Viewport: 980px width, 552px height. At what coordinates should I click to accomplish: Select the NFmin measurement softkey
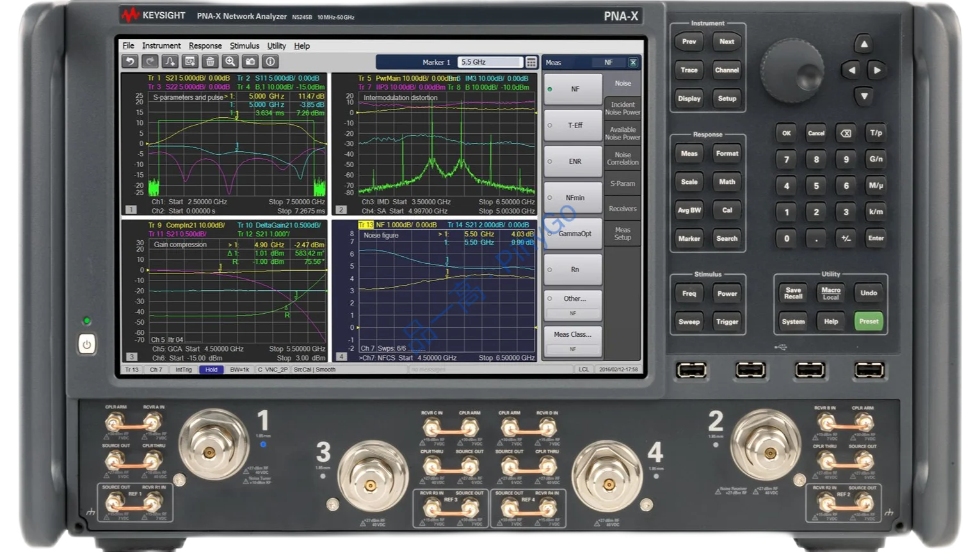(x=573, y=197)
